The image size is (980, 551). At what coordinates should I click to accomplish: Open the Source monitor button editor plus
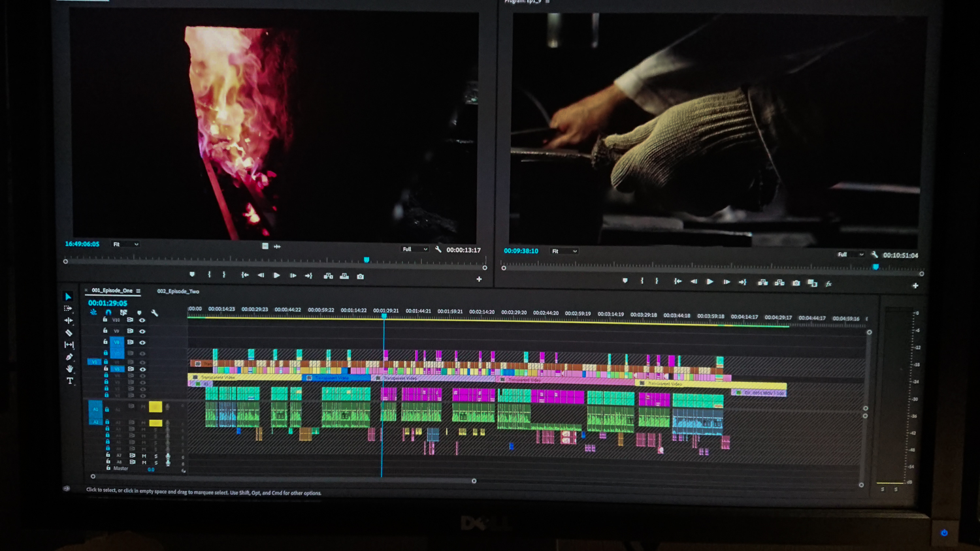(479, 279)
